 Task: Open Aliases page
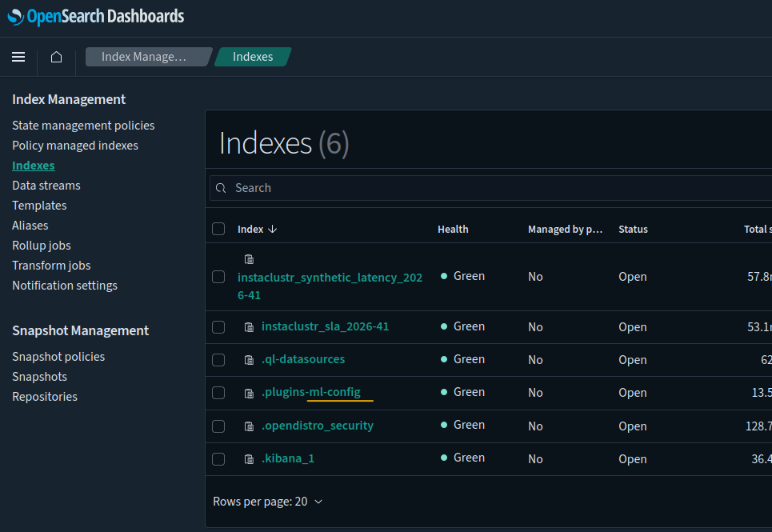[x=30, y=226]
